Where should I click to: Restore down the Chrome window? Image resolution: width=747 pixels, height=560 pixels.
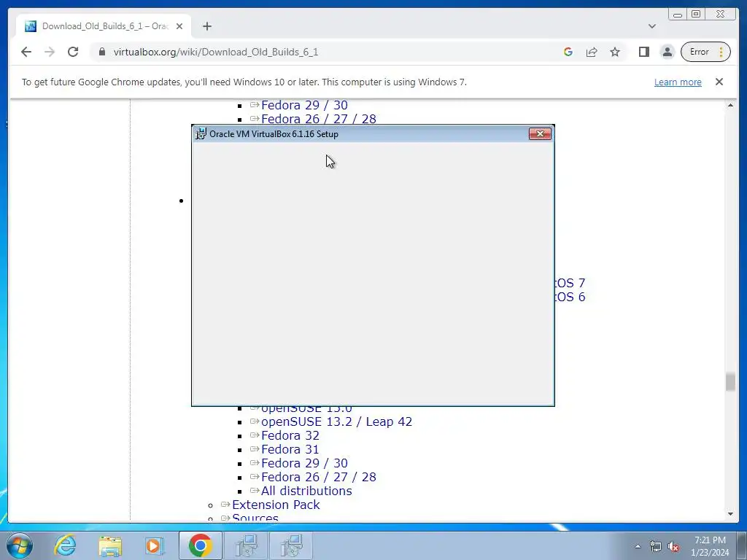[695, 15]
